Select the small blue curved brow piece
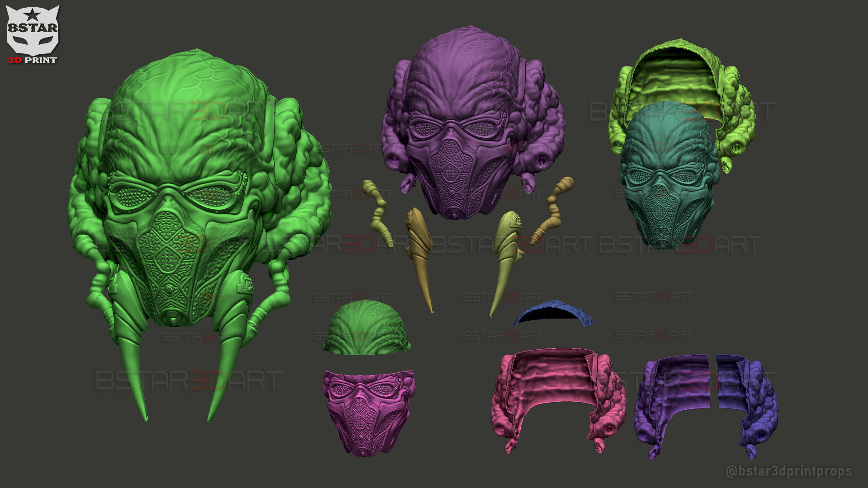The height and width of the screenshot is (488, 868). 553,313
